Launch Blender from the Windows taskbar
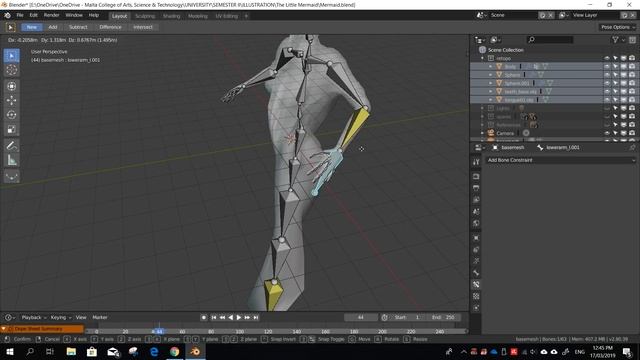The width and height of the screenshot is (640, 360). 195,351
